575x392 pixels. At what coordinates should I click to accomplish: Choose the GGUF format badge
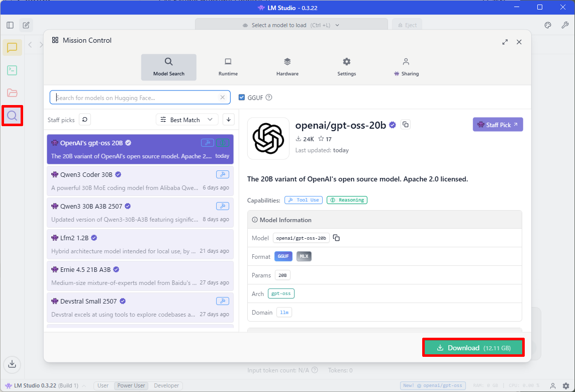(283, 256)
